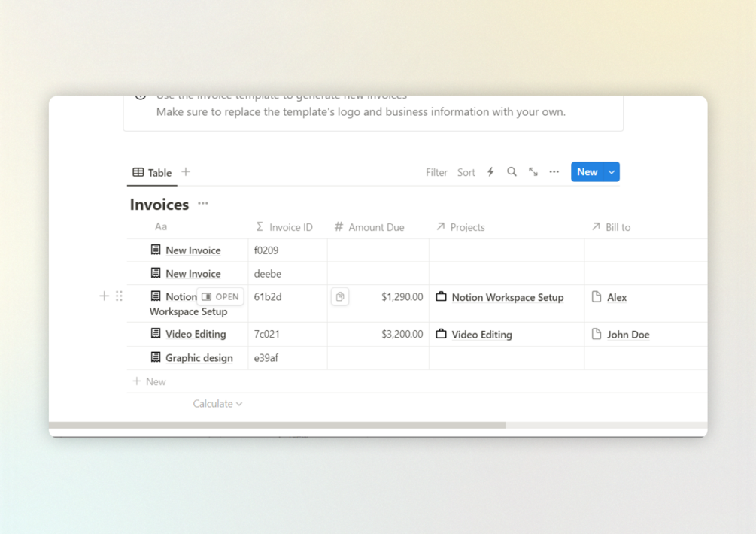The width and height of the screenshot is (756, 534).
Task: Copy the $1,290.00 amount with copy icon
Action: pos(340,296)
